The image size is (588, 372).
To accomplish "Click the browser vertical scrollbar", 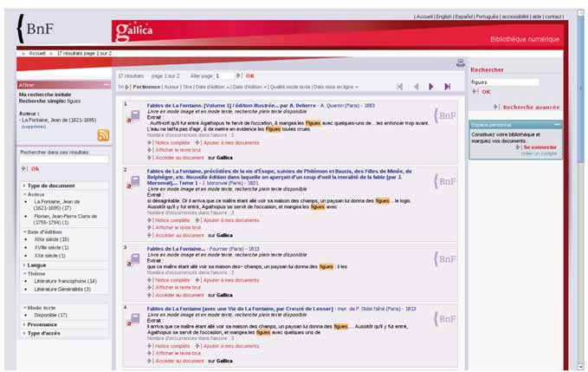I will (x=582, y=190).
